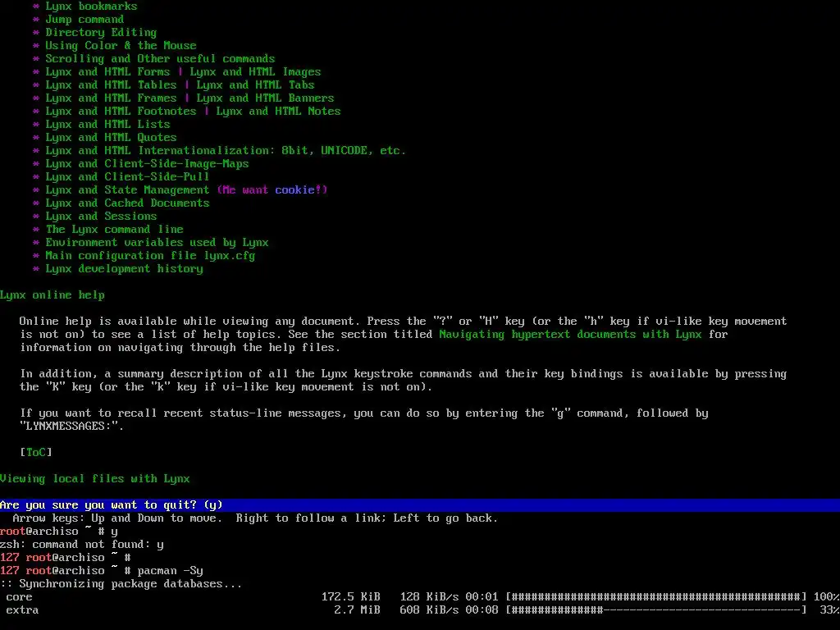Click Viewing local files with Lynx heading
840x630 pixels.
(95, 479)
